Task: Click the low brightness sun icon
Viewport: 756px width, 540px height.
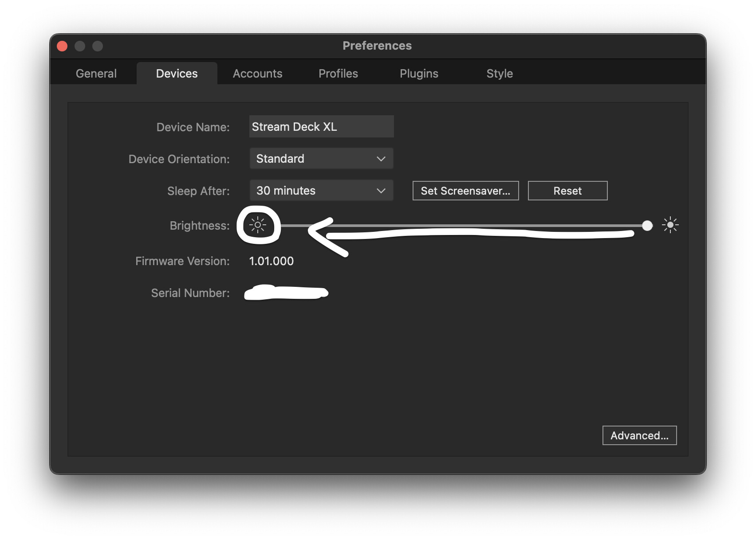Action: 257,225
